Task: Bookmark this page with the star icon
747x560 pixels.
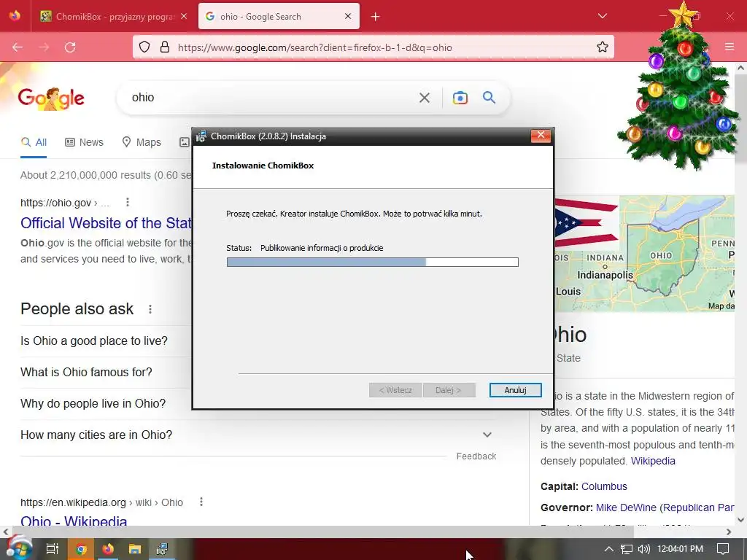Action: [602, 47]
